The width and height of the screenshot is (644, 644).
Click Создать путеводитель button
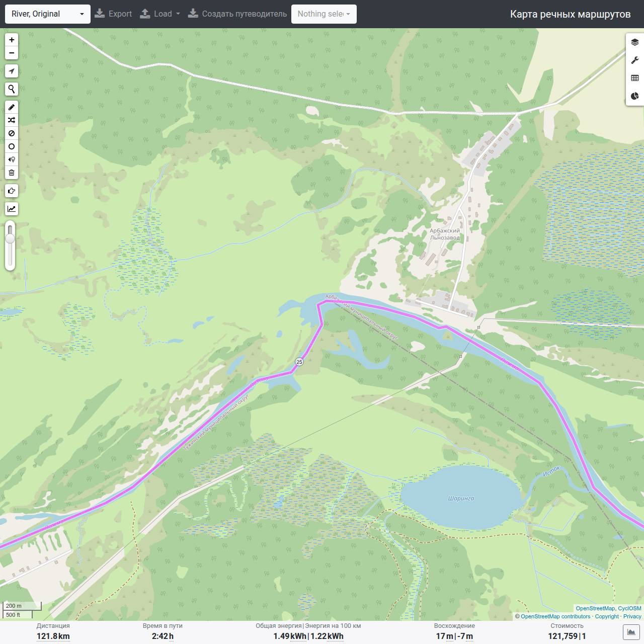pos(237,14)
